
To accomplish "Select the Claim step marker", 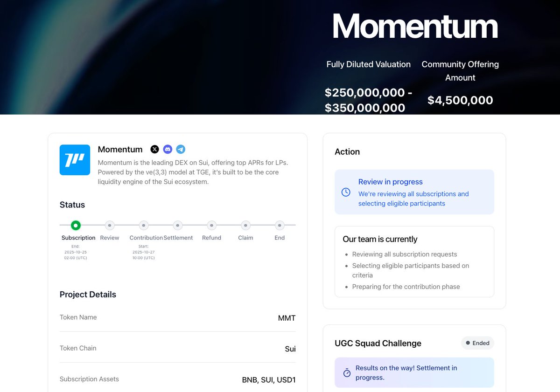I will coord(245,226).
